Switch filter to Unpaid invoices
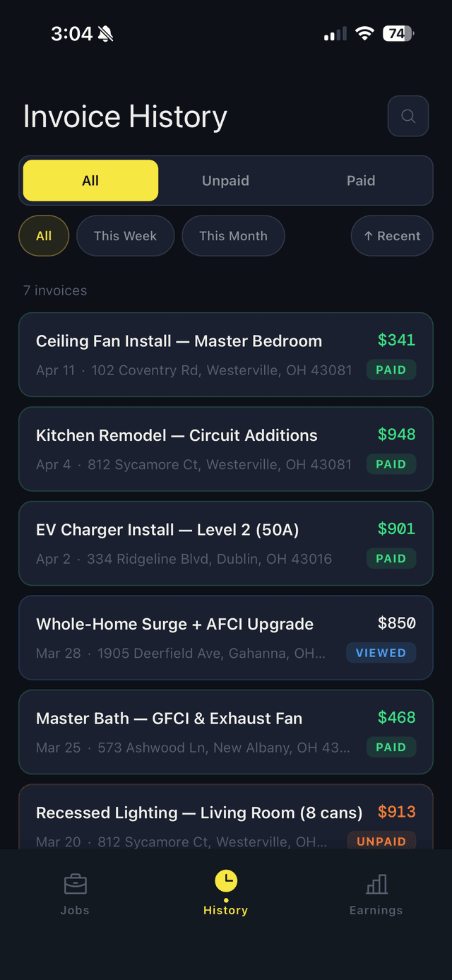This screenshot has width=452, height=980. coord(225,180)
